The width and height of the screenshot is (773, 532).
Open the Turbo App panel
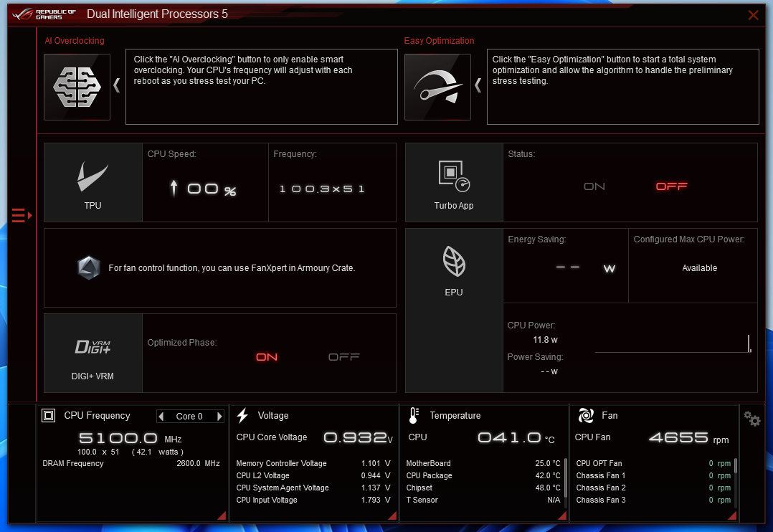tap(453, 182)
